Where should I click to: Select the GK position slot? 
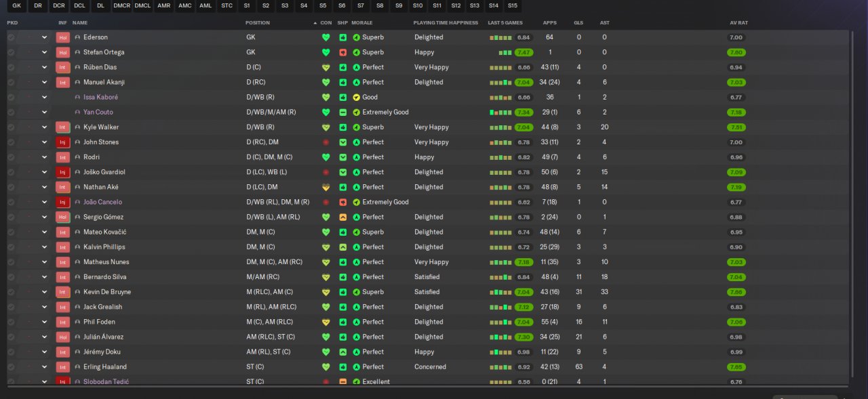(x=17, y=5)
